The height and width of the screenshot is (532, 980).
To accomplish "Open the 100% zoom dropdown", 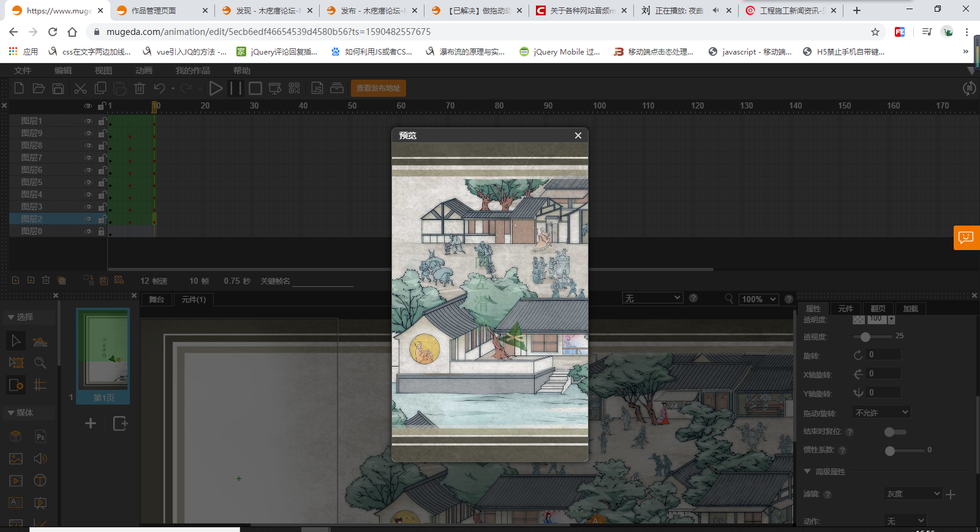I will [x=759, y=299].
